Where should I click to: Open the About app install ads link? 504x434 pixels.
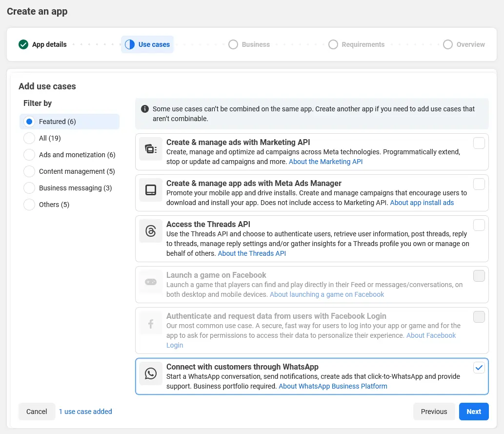[422, 203]
